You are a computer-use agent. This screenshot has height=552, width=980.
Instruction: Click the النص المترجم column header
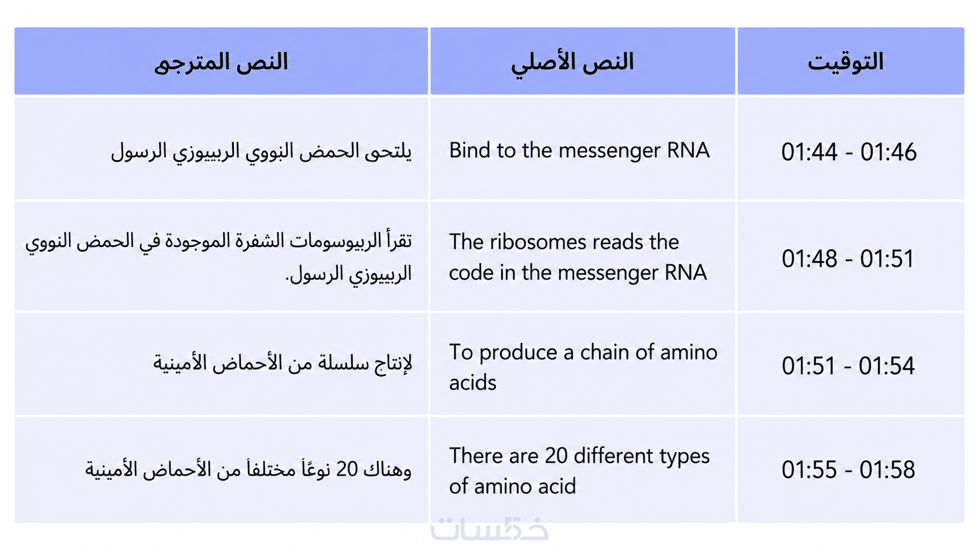[x=221, y=61]
